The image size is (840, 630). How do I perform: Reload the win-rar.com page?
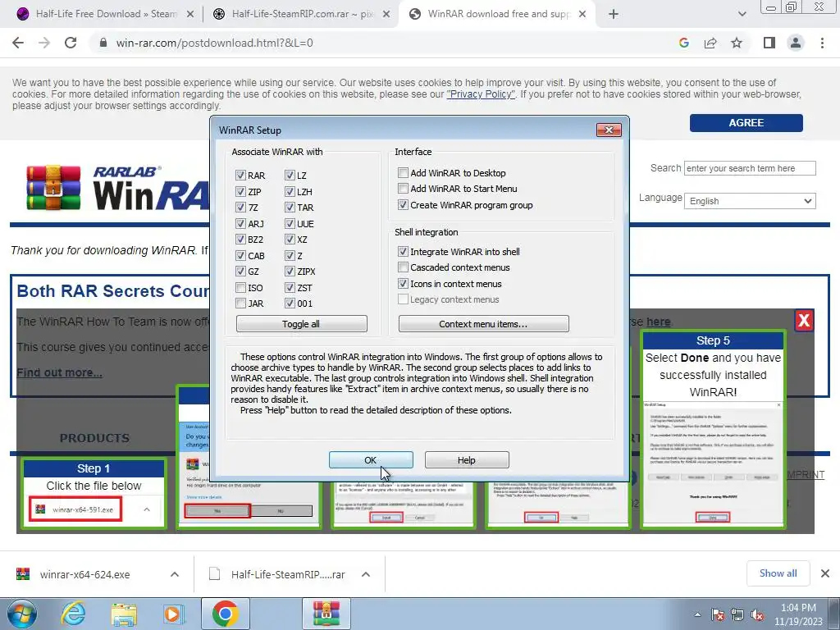tap(71, 43)
